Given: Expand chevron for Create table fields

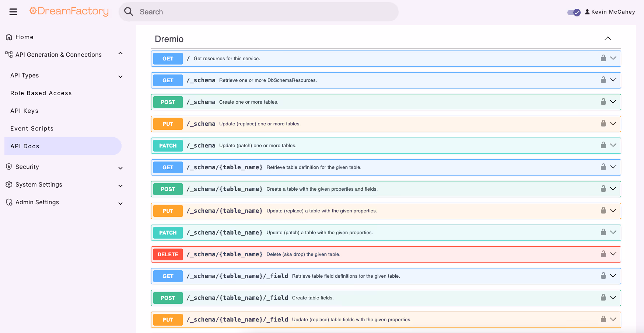Looking at the screenshot, I should 613,298.
